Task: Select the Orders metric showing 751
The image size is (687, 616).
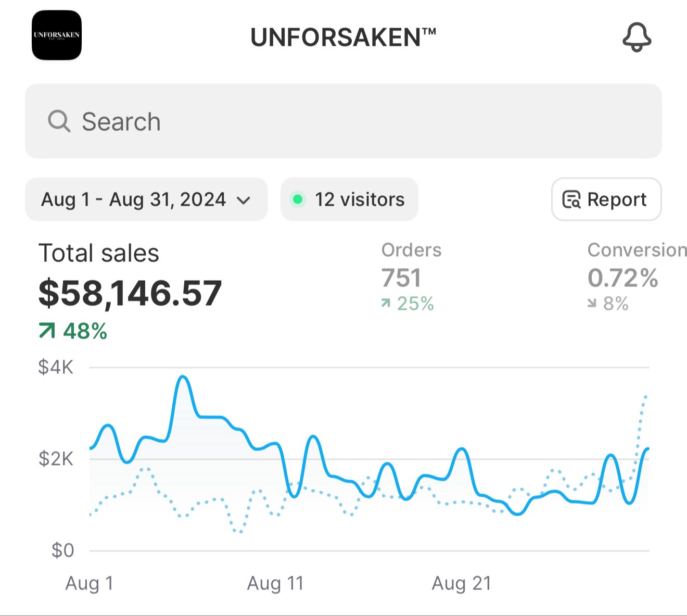Action: (411, 276)
